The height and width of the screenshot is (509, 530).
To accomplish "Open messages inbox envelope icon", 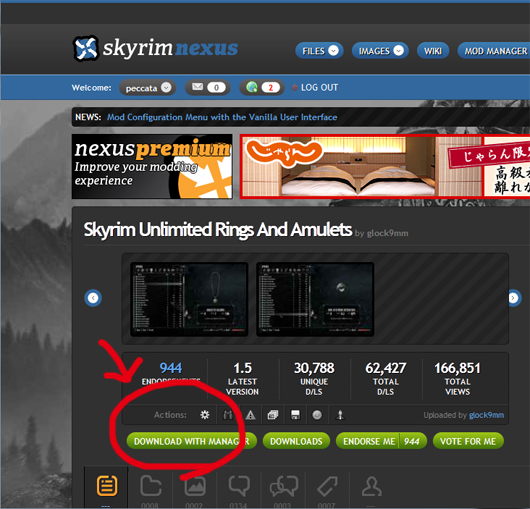I will tap(208, 88).
